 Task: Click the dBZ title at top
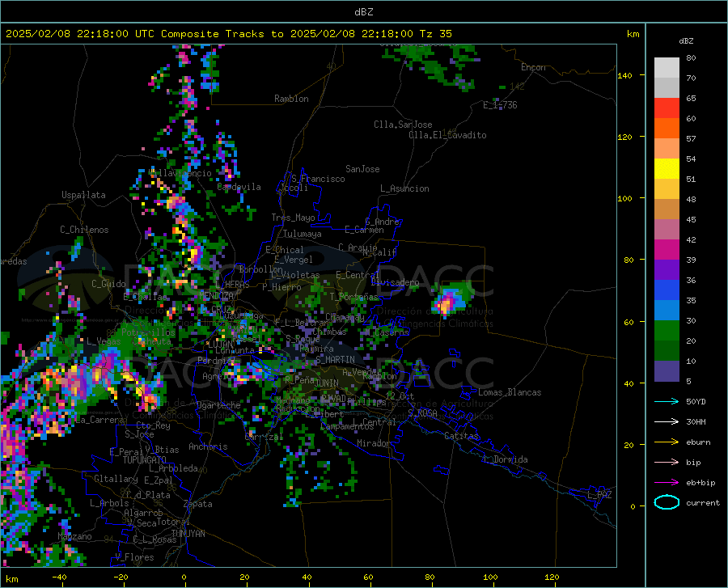point(363,12)
